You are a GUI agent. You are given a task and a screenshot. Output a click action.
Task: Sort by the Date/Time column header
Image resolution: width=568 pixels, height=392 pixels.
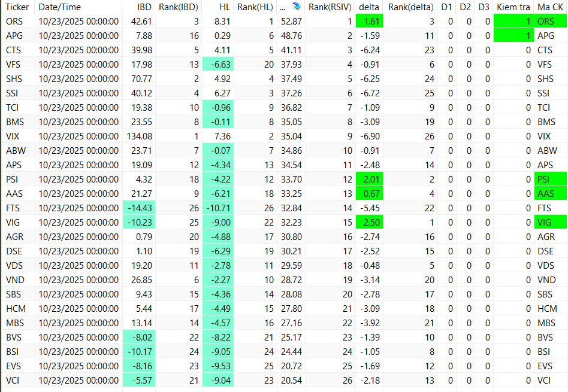[60, 7]
